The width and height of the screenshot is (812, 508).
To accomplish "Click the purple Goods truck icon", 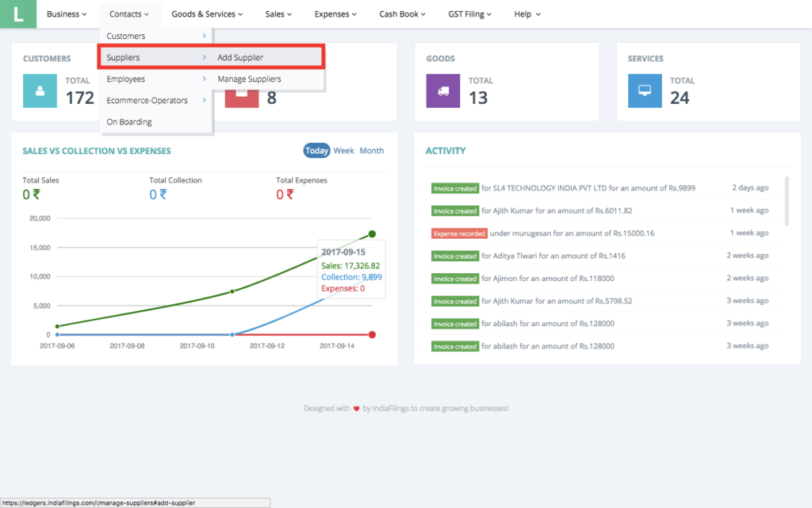I will point(442,90).
